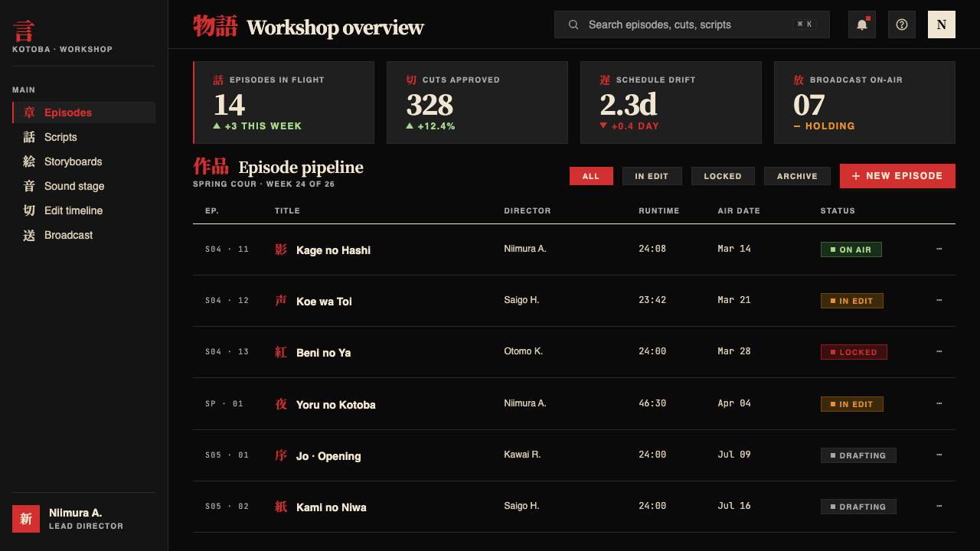
Task: Click the 声 glyph of Koe wa Toi
Action: (281, 301)
